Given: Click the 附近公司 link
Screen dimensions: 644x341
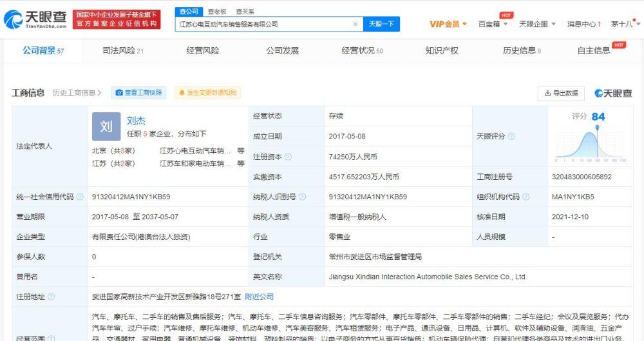Looking at the screenshot, I should (x=259, y=297).
